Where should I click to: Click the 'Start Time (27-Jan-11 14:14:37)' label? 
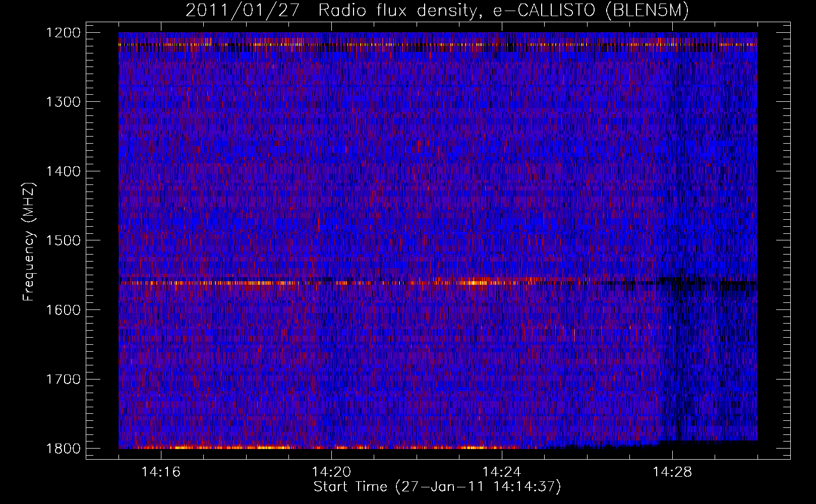pyautogui.click(x=437, y=487)
